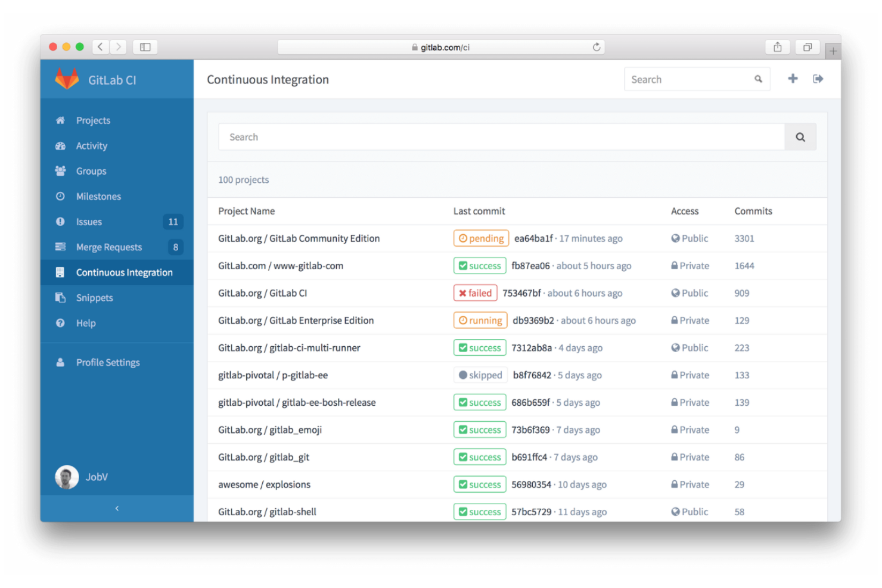This screenshot has height=588, width=882.
Task: Click the failed status badge
Action: tap(475, 293)
